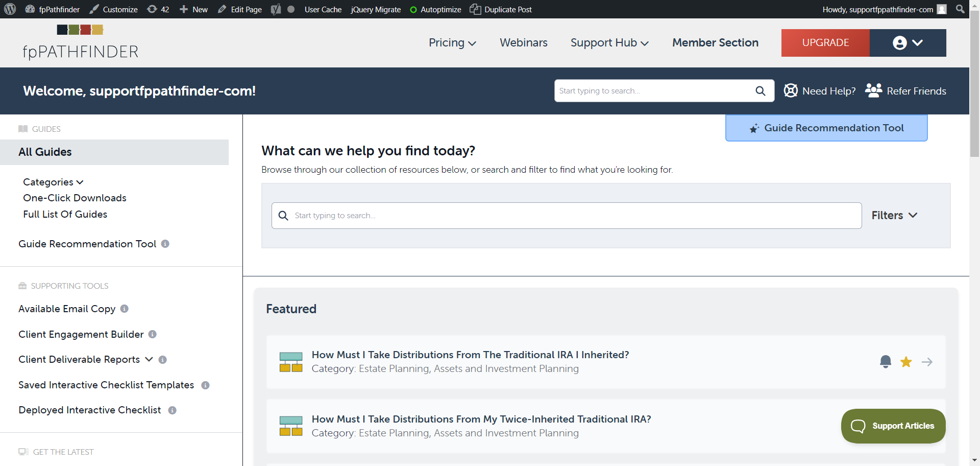
Task: Go to Webinars in navigation
Action: click(x=523, y=43)
